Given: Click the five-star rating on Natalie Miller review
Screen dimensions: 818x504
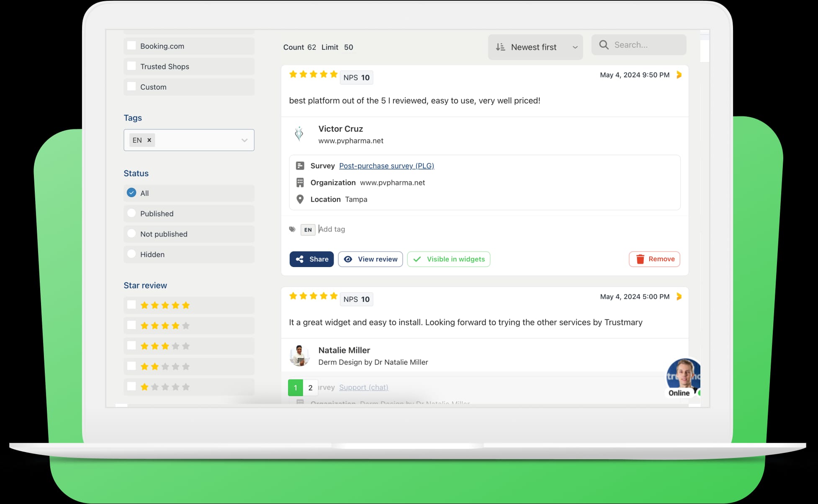Looking at the screenshot, I should point(313,296).
